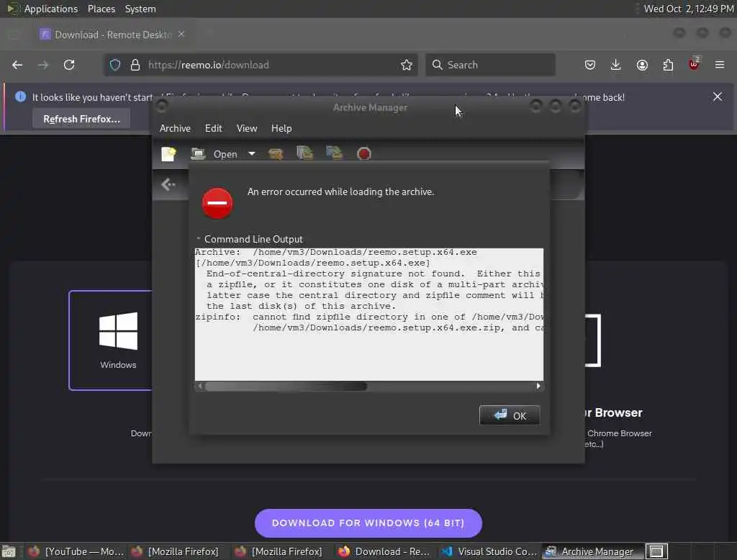Open the View menu
The width and height of the screenshot is (737, 560).
247,128
